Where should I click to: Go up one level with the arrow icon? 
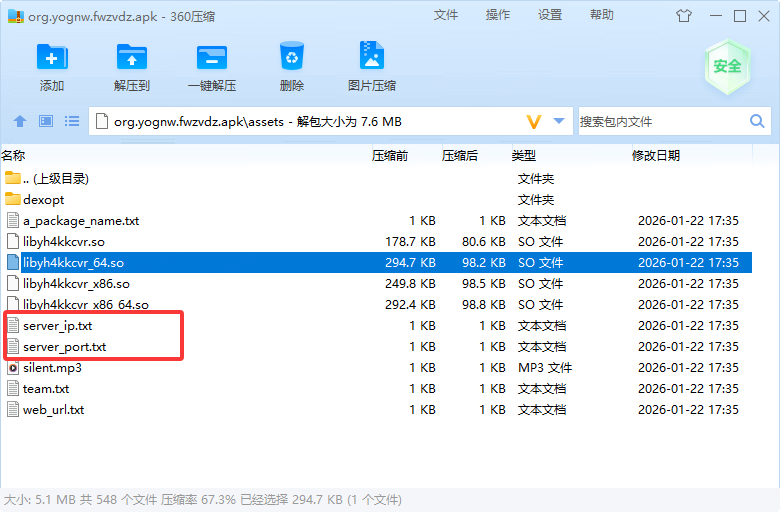coord(20,121)
